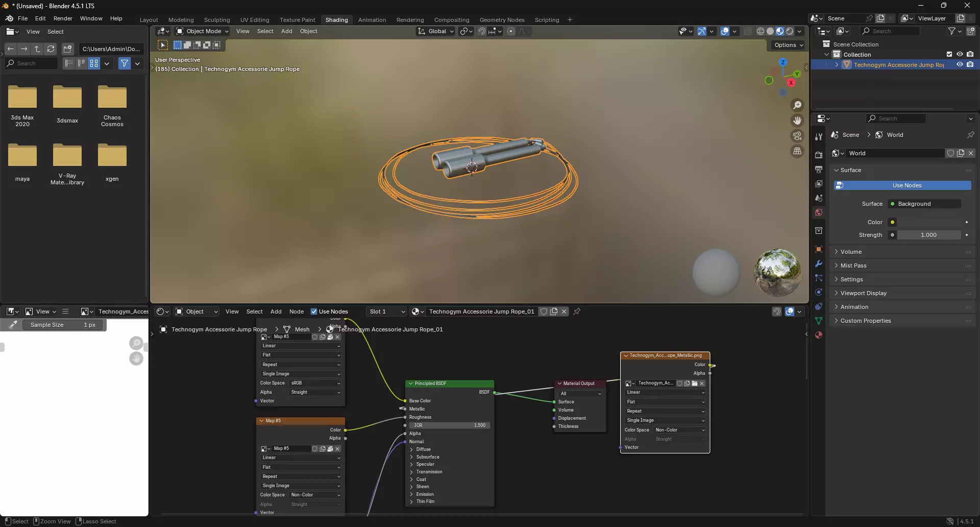Screen dimensions: 980x527
Task: Expand the Volume panel in World properties
Action: pyautogui.click(x=903, y=252)
